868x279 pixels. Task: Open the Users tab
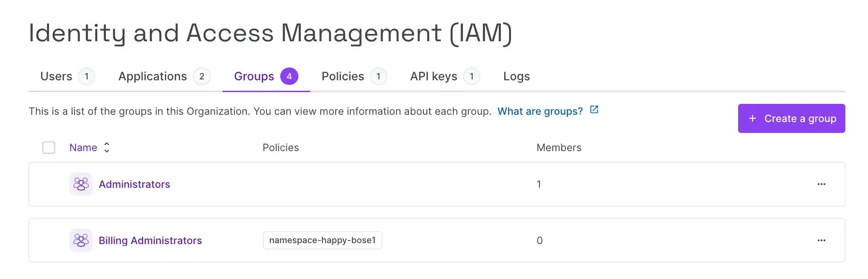(67, 76)
